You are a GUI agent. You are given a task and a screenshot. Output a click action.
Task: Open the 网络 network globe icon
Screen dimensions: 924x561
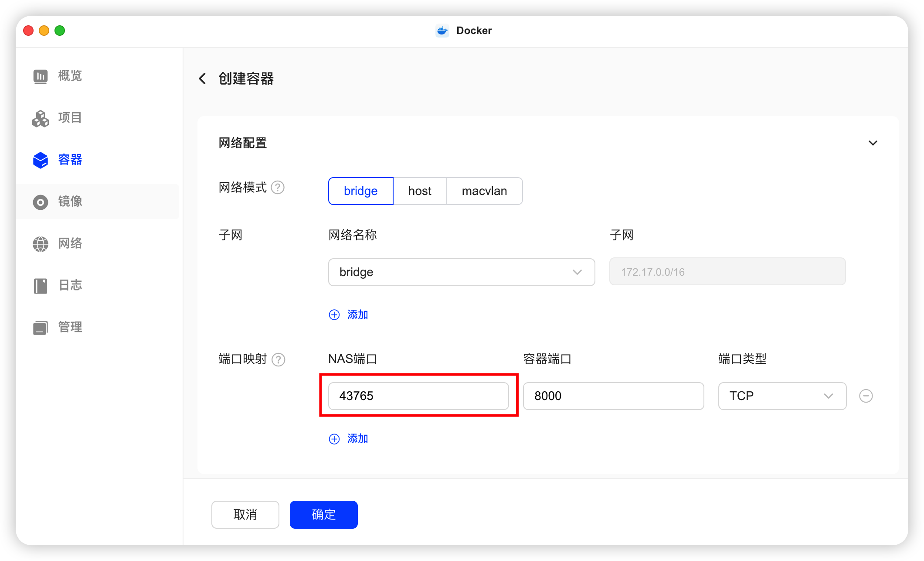(41, 244)
